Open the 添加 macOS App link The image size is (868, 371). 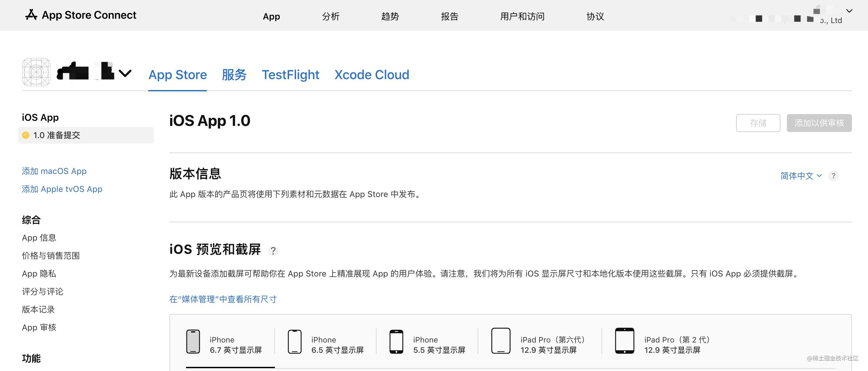click(54, 171)
